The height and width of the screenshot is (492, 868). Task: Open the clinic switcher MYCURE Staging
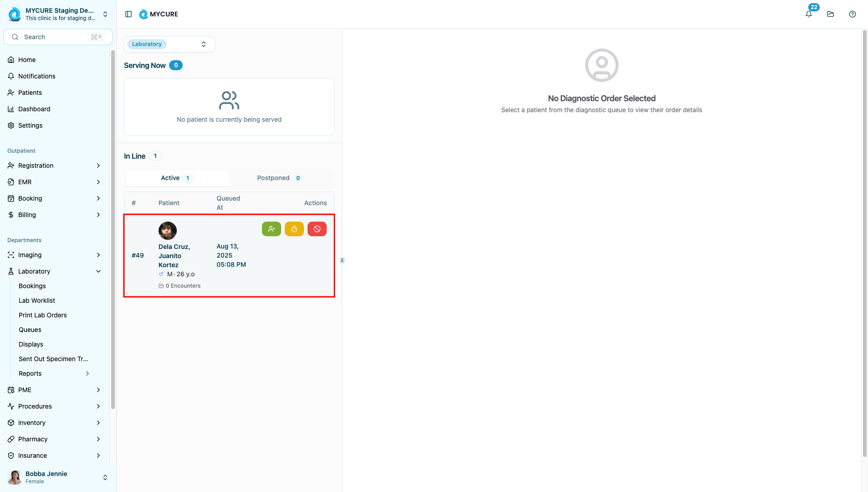[x=58, y=14]
